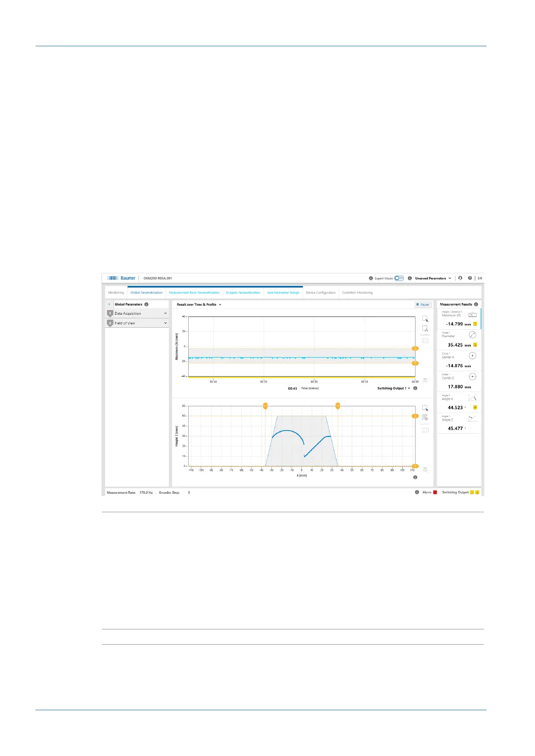Expand the Data Acquisition section
The width and height of the screenshot is (535, 756).
pyautogui.click(x=137, y=313)
